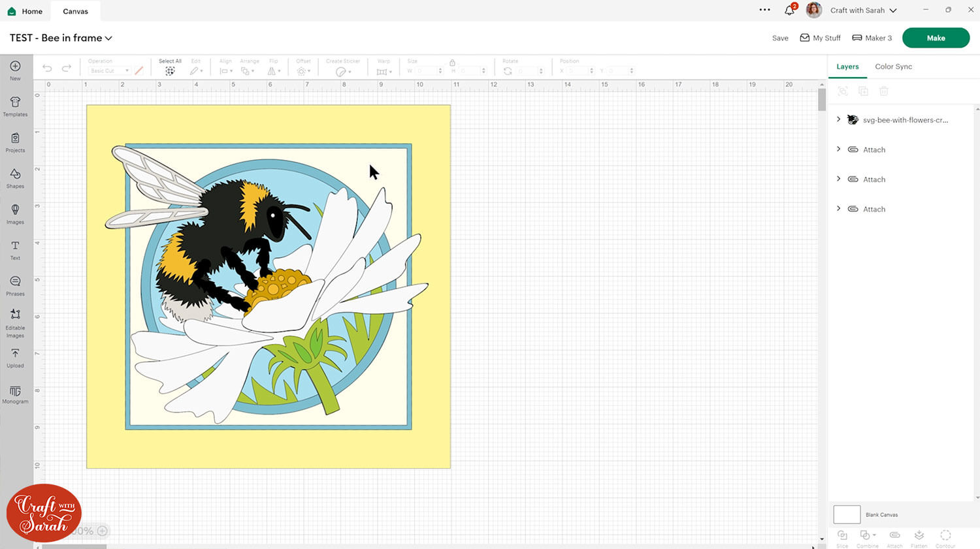Click the X position field
The image size is (980, 549).
click(580, 71)
